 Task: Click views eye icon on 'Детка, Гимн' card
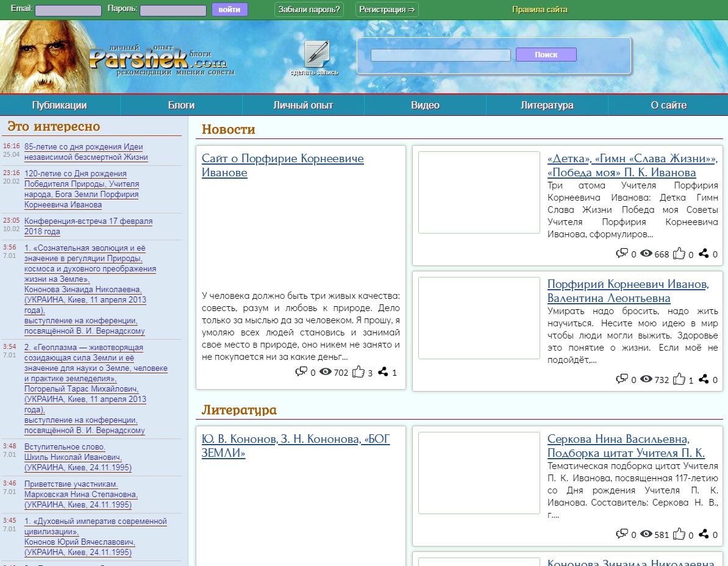[646, 254]
